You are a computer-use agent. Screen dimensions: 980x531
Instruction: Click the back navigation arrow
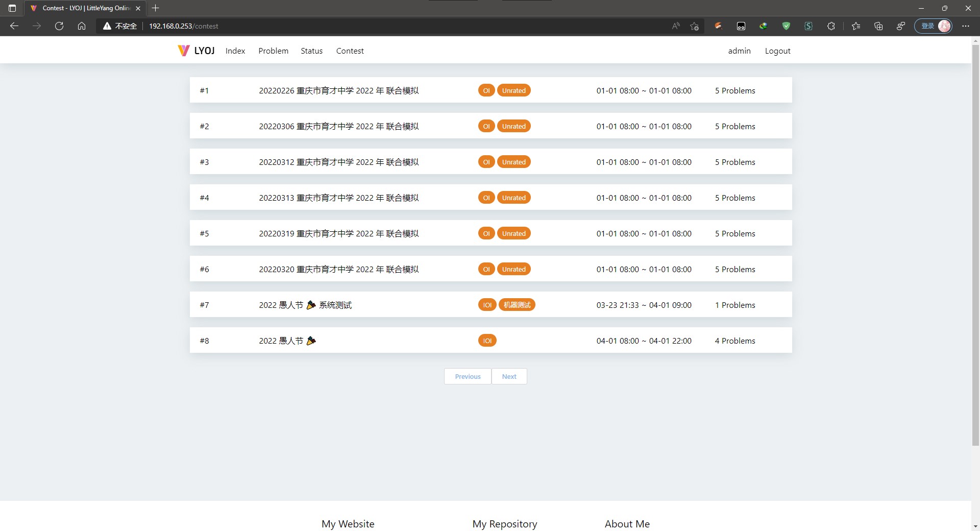(14, 26)
